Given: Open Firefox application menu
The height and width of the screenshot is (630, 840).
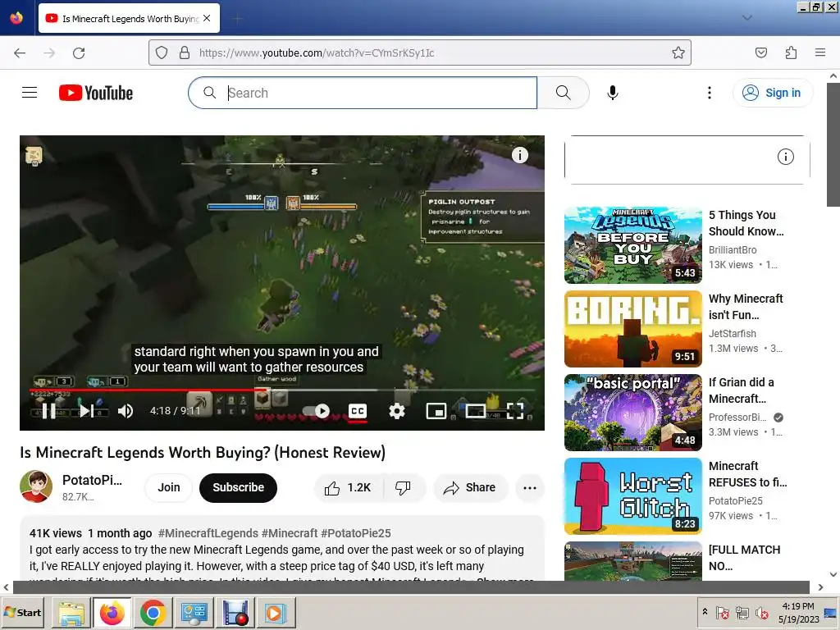Looking at the screenshot, I should tap(819, 52).
